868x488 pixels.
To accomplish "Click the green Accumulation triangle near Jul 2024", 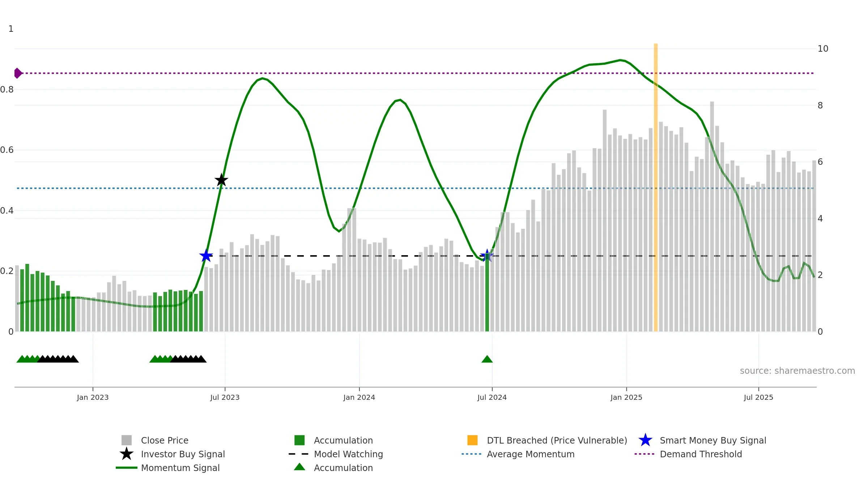I will [487, 359].
